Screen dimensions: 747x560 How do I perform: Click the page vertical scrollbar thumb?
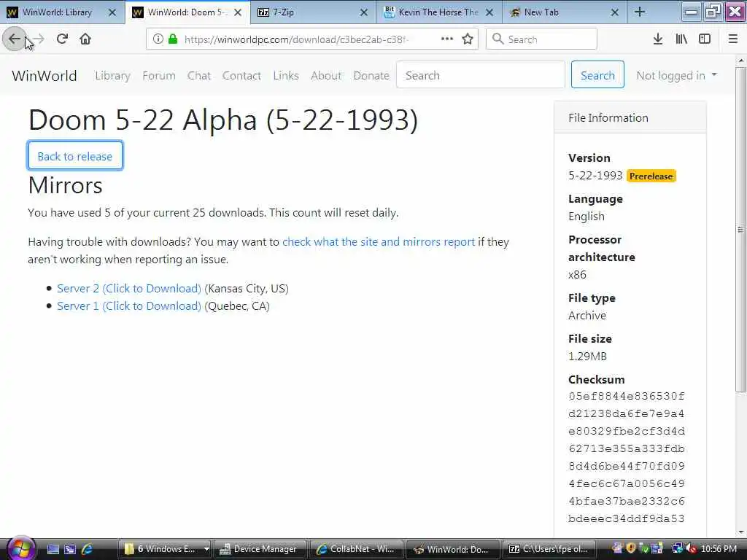pos(740,230)
